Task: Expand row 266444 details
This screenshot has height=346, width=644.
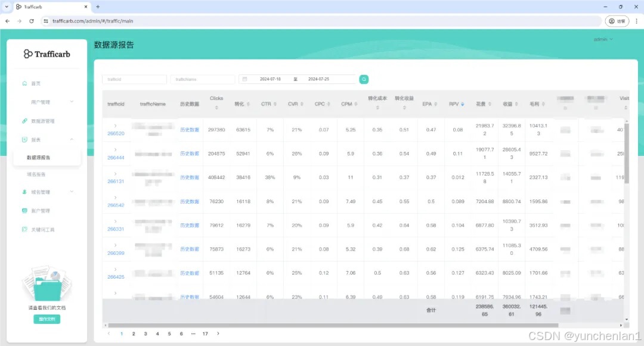Action: [x=116, y=149]
